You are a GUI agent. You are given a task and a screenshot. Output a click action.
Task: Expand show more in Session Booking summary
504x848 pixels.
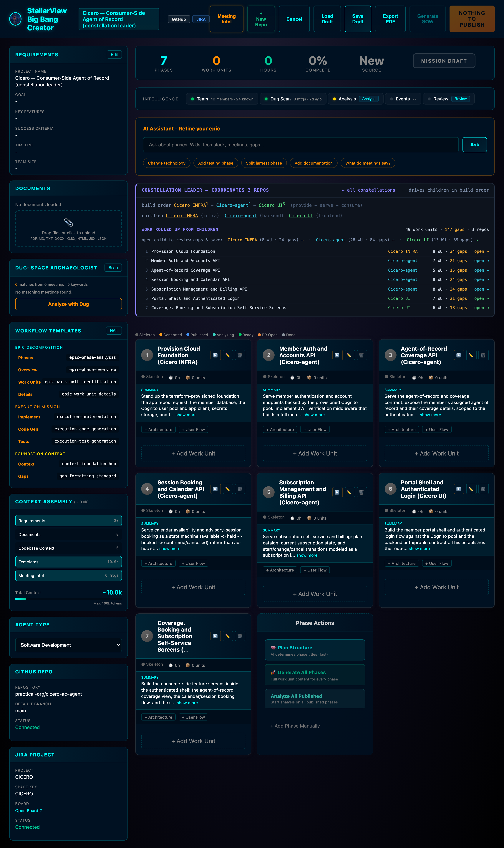click(x=170, y=549)
